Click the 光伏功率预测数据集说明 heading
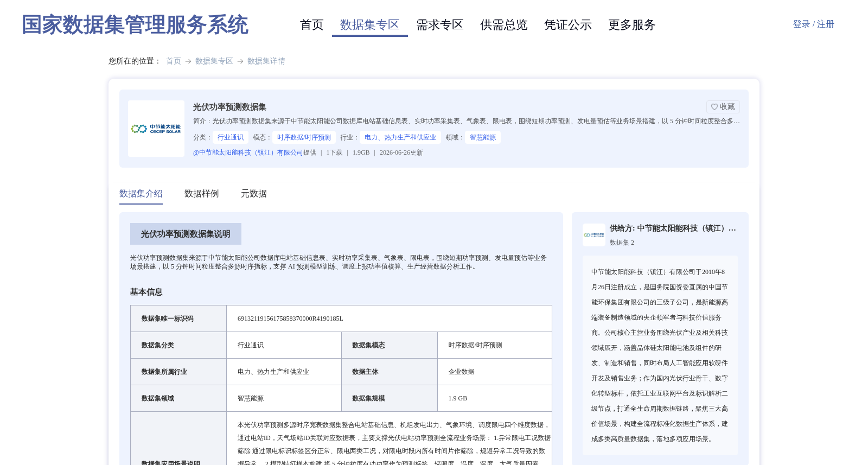868x465 pixels. coord(186,234)
